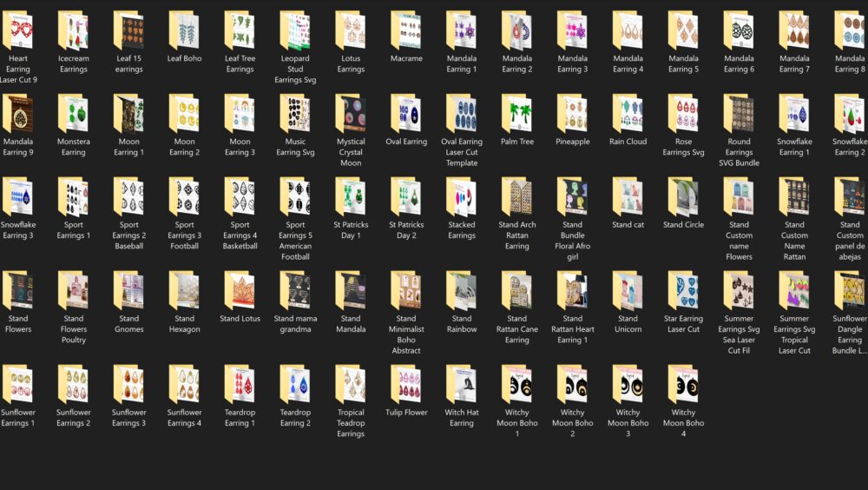This screenshot has height=490, width=868.
Task: Click the Rain Cloud folder
Action: 628,114
